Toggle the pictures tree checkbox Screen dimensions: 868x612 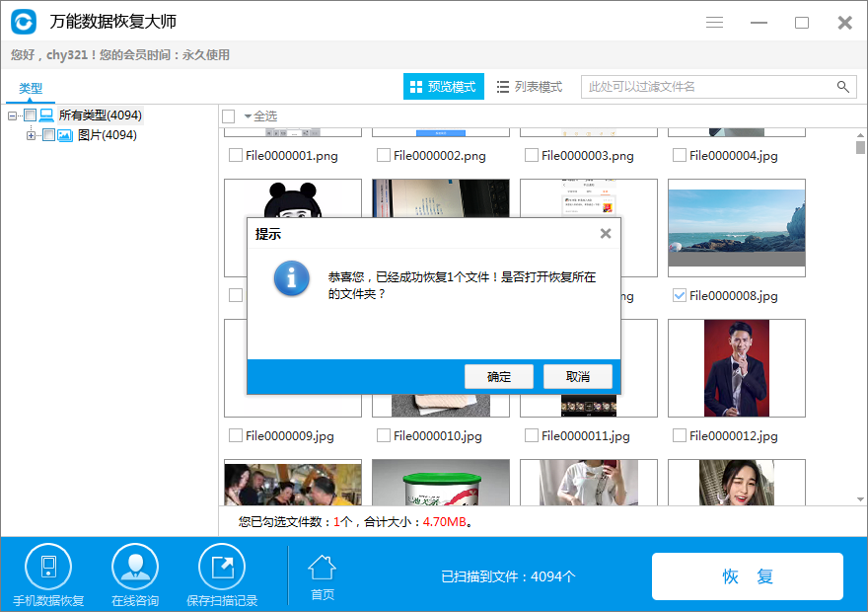pyautogui.click(x=48, y=135)
